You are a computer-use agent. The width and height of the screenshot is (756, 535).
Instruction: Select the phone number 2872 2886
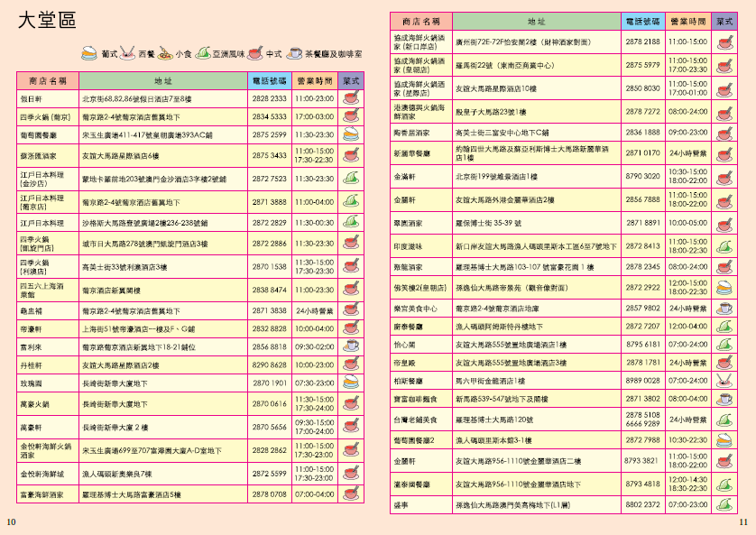269,244
